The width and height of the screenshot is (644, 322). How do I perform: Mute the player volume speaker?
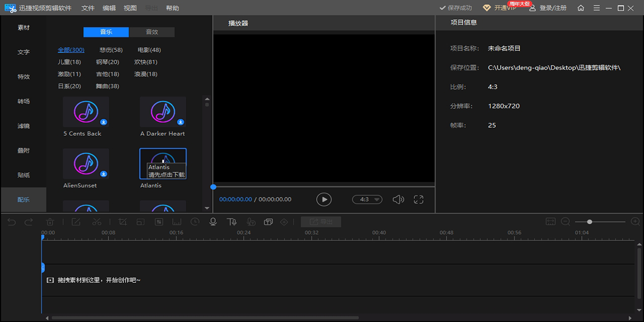point(398,200)
